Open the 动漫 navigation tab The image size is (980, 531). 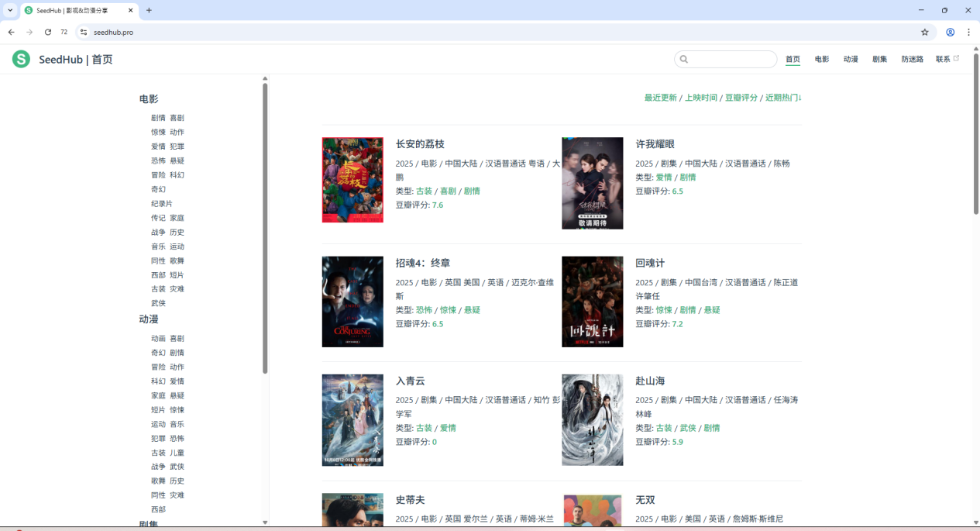(851, 59)
